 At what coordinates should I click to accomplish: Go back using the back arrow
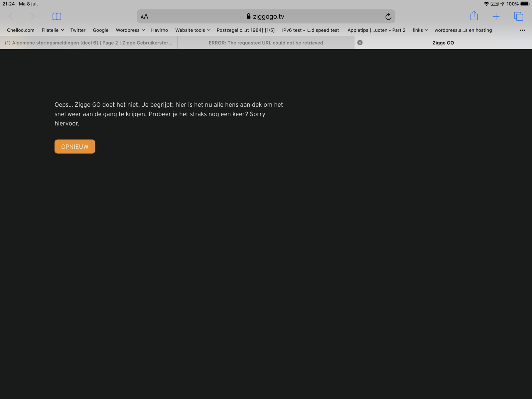pyautogui.click(x=11, y=16)
